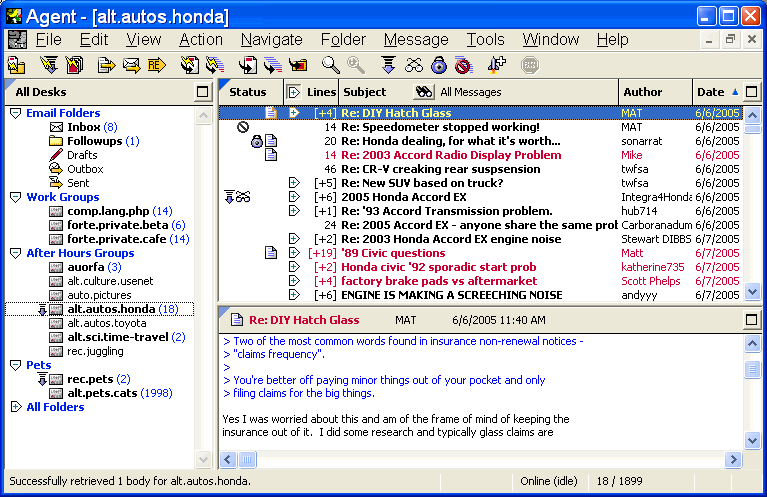This screenshot has height=497, width=767.
Task: Collapse the Pets folder group
Action: [x=16, y=365]
